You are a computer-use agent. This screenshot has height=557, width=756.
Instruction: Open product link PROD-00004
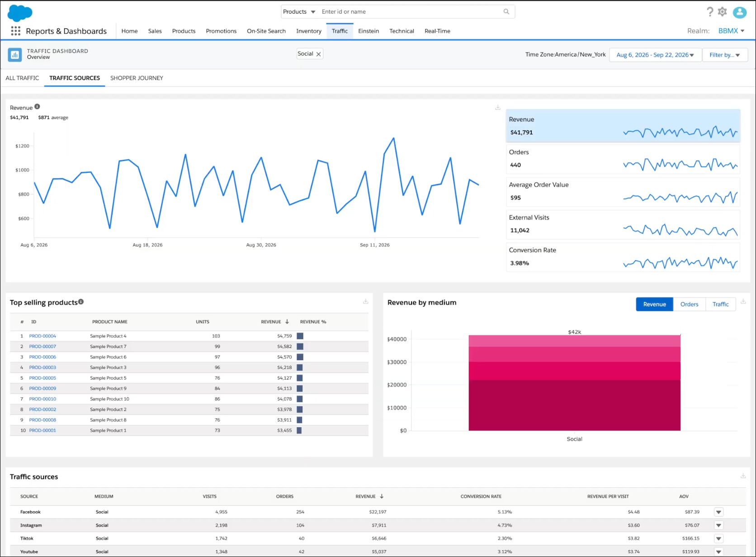[x=43, y=336]
